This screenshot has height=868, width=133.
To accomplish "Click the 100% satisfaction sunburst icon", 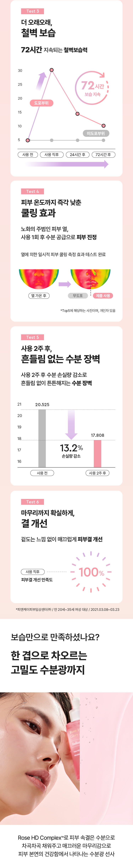I will coord(91,572).
